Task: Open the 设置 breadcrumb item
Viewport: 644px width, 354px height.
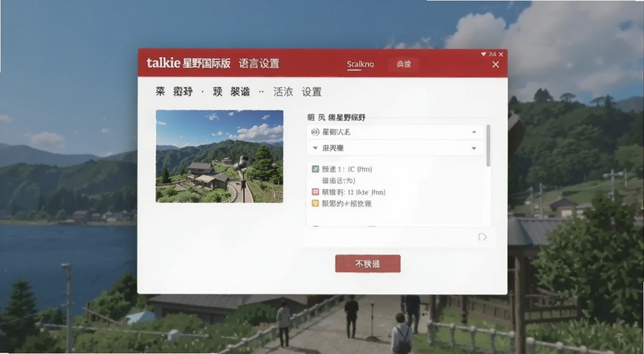Action: [312, 92]
